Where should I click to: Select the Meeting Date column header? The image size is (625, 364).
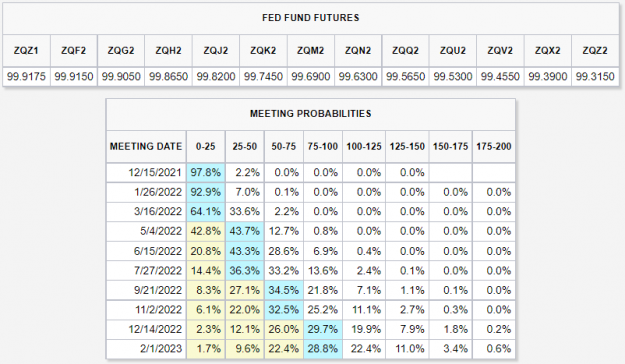(x=146, y=146)
